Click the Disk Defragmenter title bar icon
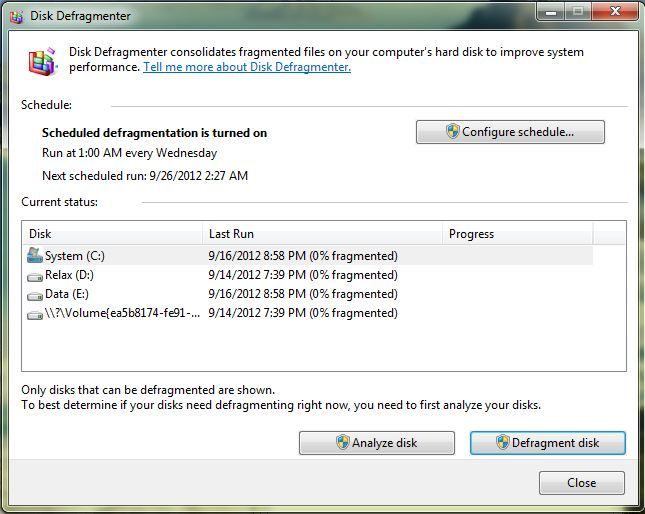This screenshot has height=514, width=645. coord(16,16)
